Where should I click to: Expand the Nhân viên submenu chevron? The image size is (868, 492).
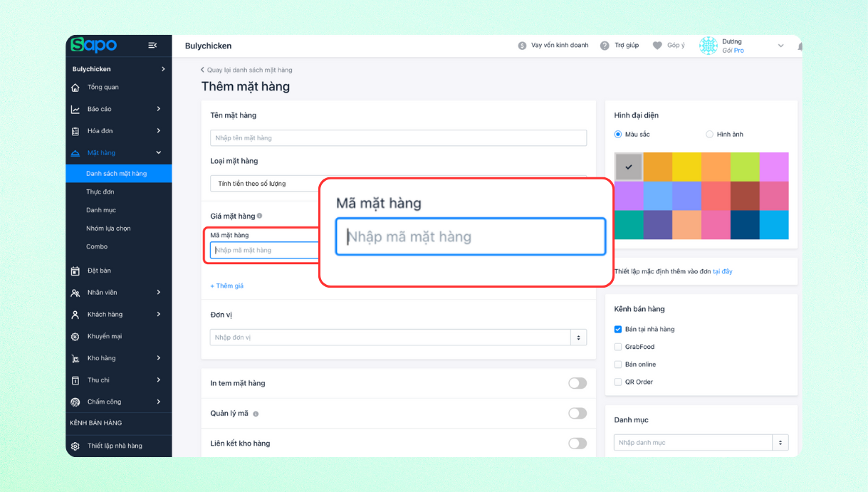[159, 293]
